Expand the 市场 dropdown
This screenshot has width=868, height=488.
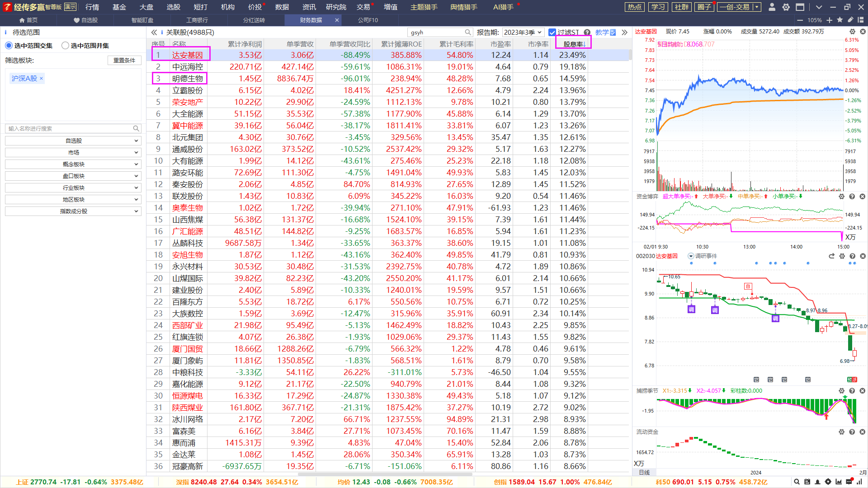[x=73, y=152]
